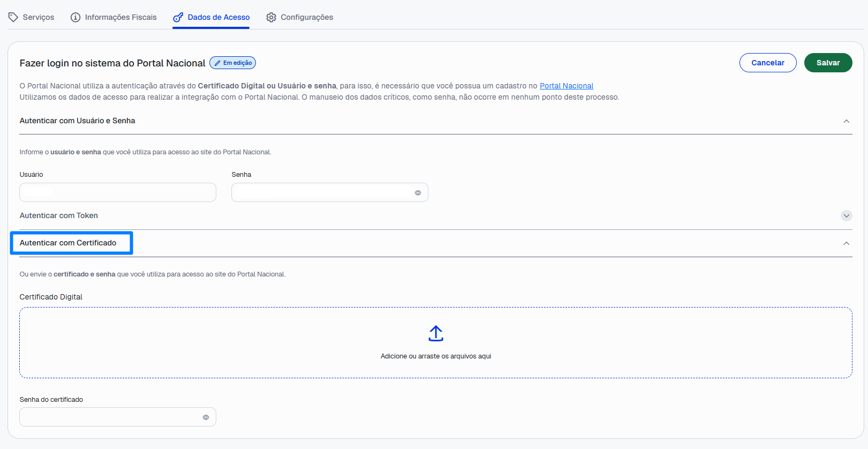Click the Usuário input field
868x449 pixels.
(118, 192)
